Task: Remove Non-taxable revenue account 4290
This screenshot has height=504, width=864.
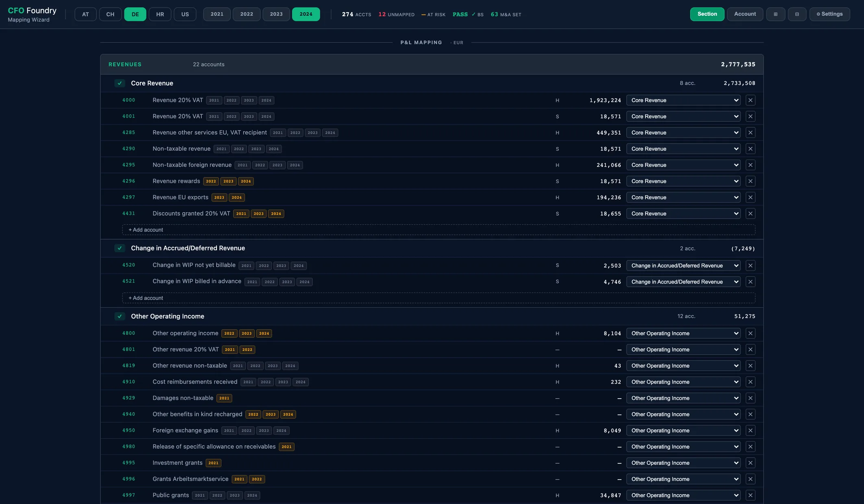Action: 751,149
